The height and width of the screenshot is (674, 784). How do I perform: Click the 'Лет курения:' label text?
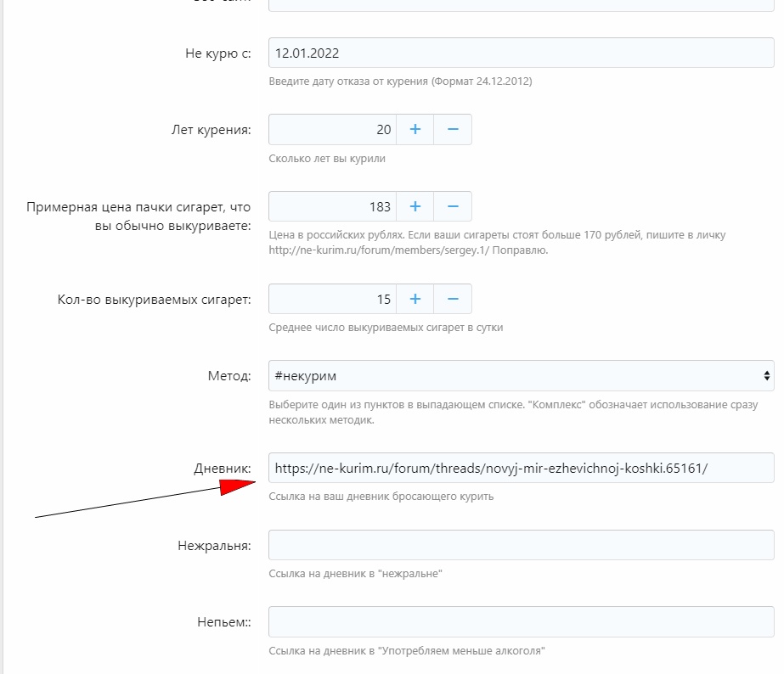coord(212,130)
